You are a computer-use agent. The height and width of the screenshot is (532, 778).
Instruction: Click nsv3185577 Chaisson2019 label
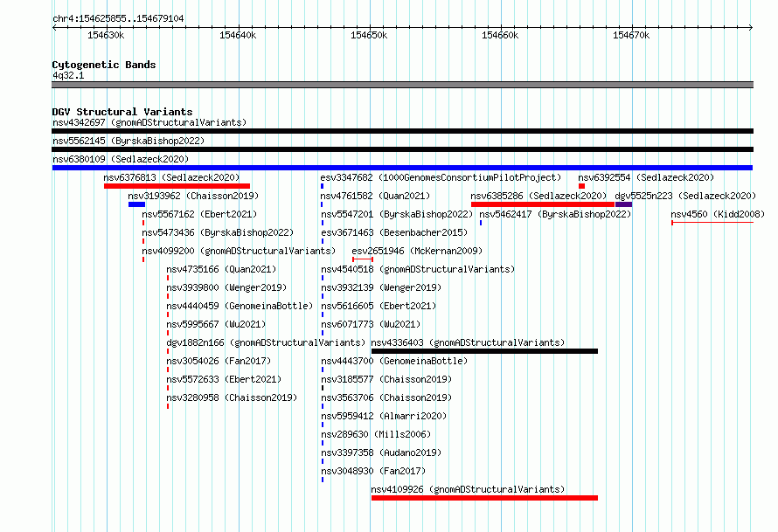coord(386,379)
